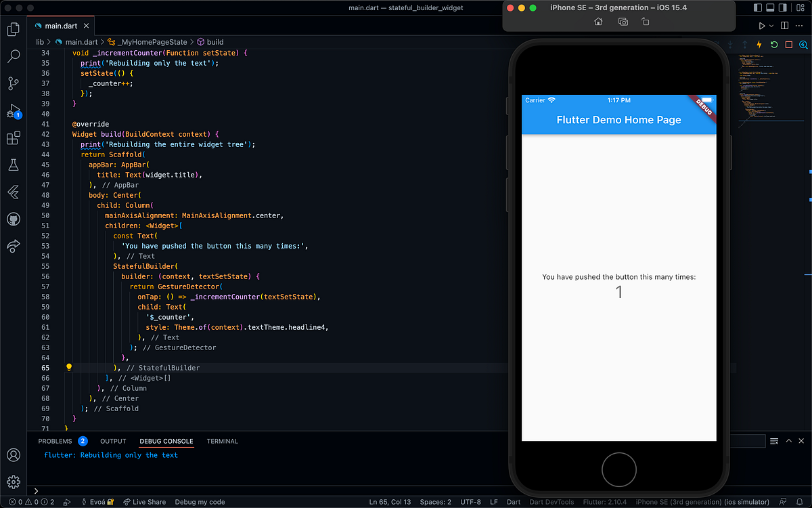Screen dimensions: 812x508
Task: Select the Testing flask icon
Action: point(13,165)
